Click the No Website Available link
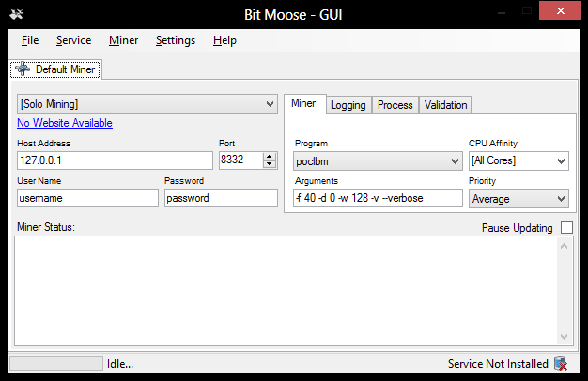Screen dimensions: 588x381 tap(65, 123)
